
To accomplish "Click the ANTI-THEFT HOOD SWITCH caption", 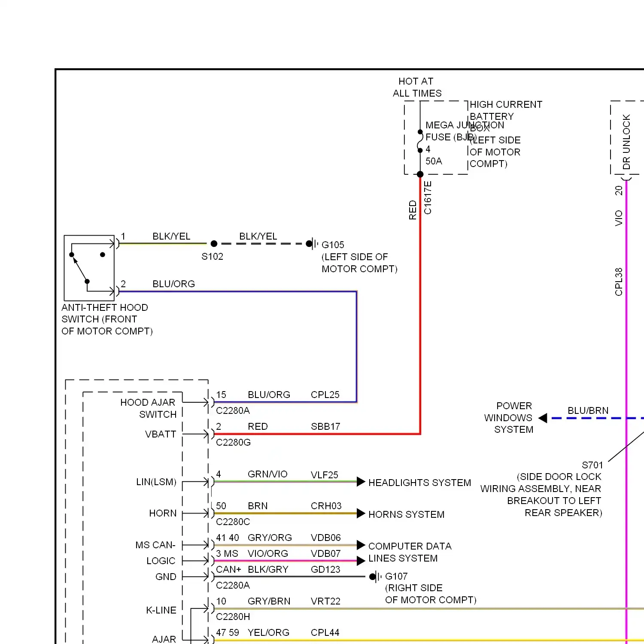I will (107, 319).
